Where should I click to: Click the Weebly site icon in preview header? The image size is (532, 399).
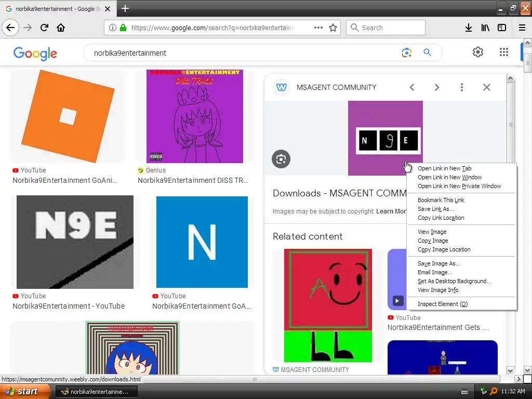pyautogui.click(x=281, y=87)
